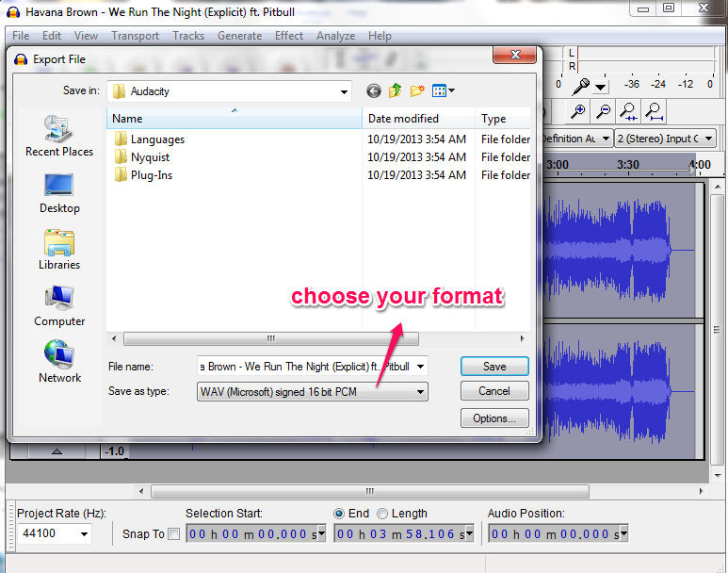Select the Desktop location
Image resolution: width=728 pixels, height=573 pixels.
coord(59,193)
